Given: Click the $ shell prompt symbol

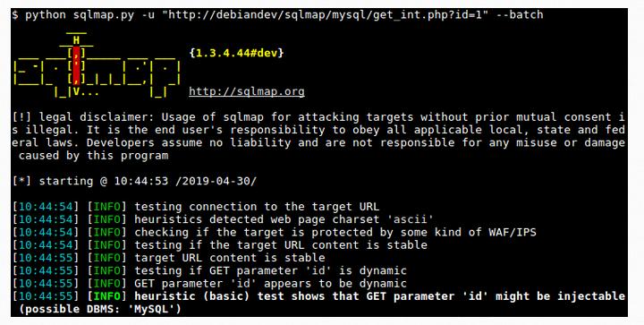Looking at the screenshot, I should [15, 15].
